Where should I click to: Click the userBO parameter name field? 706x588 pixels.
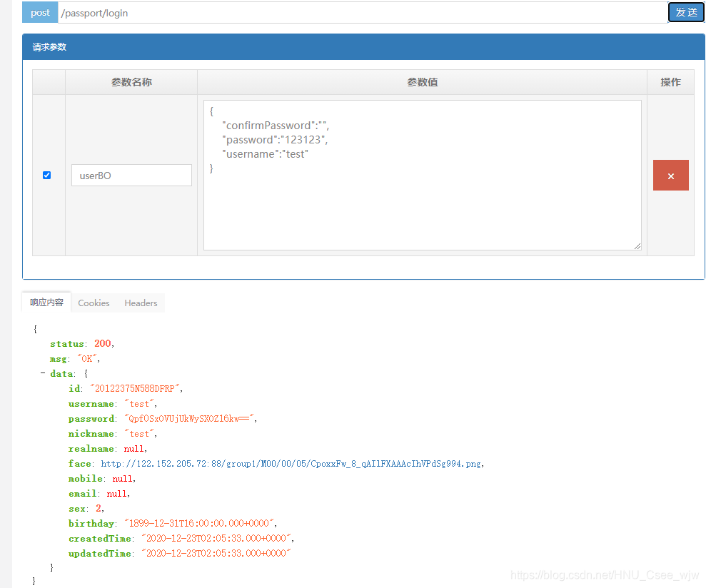(131, 176)
